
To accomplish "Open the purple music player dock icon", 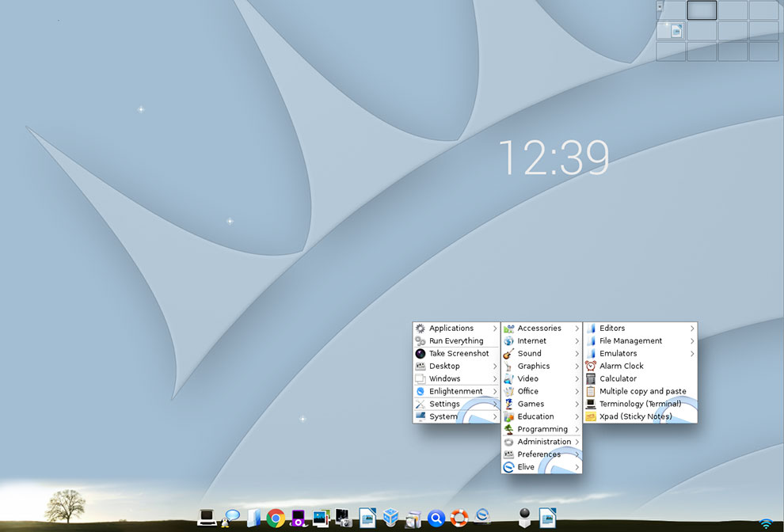I will (299, 519).
